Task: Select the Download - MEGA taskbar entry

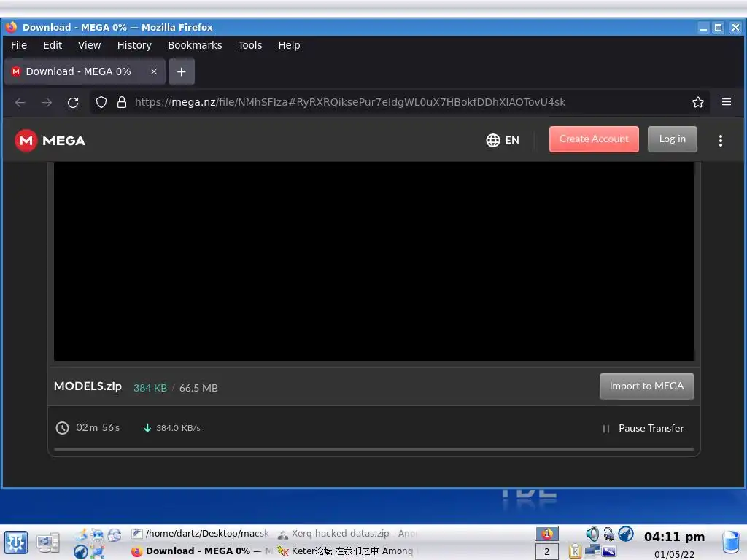Action: point(201,551)
